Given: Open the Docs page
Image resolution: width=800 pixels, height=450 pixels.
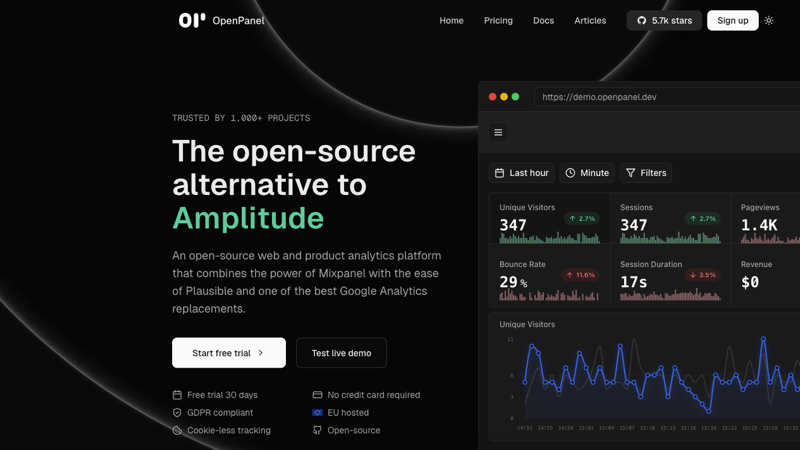Looking at the screenshot, I should (543, 20).
